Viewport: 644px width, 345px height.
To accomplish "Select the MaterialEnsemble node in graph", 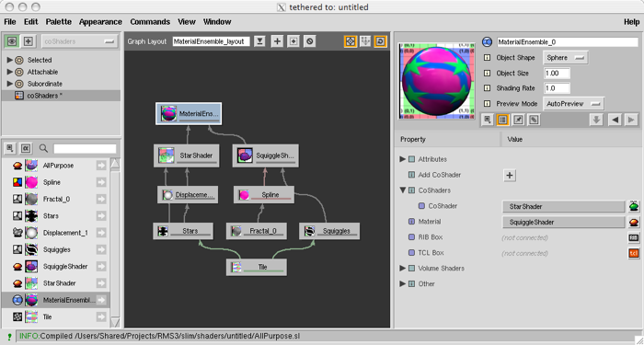I will click(189, 114).
